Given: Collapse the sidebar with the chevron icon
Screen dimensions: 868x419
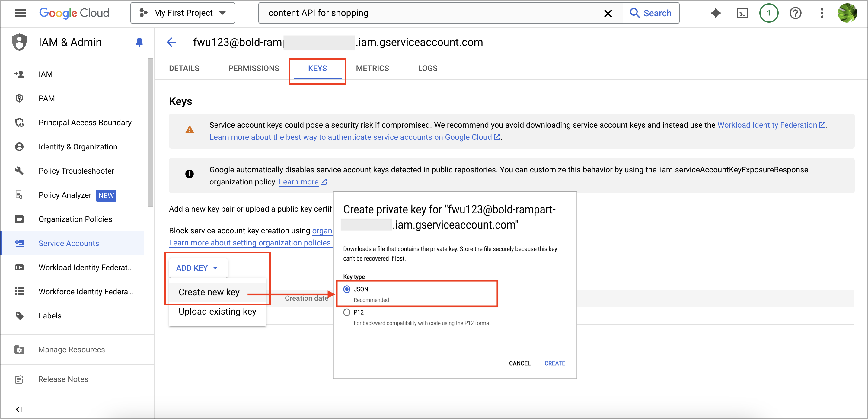Looking at the screenshot, I should click(x=19, y=409).
